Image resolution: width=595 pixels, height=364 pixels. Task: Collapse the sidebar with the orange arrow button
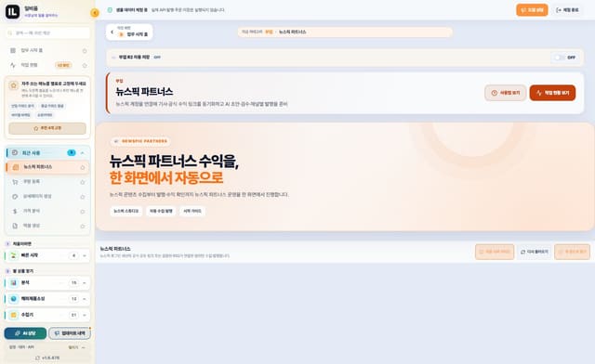click(95, 13)
